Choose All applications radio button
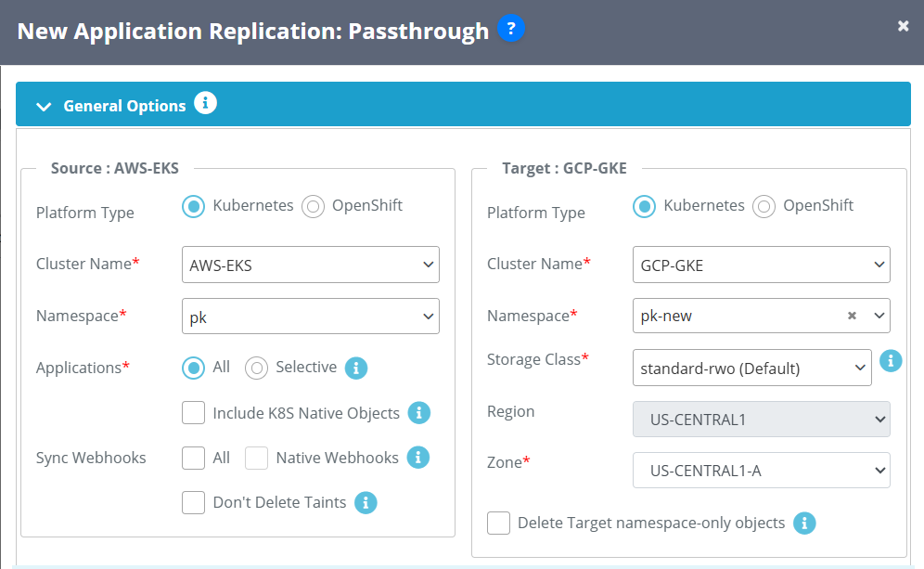Viewport: 924px width, 569px height. 193,368
